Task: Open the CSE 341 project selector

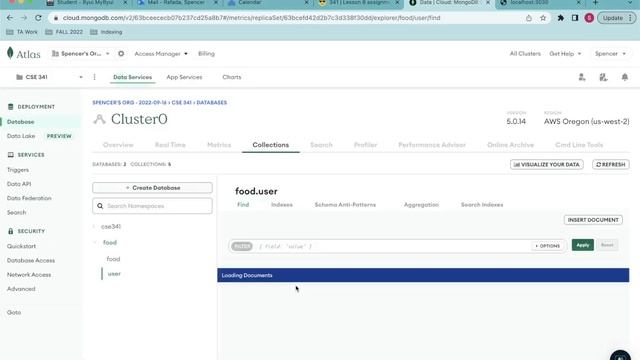Action: tap(49, 77)
